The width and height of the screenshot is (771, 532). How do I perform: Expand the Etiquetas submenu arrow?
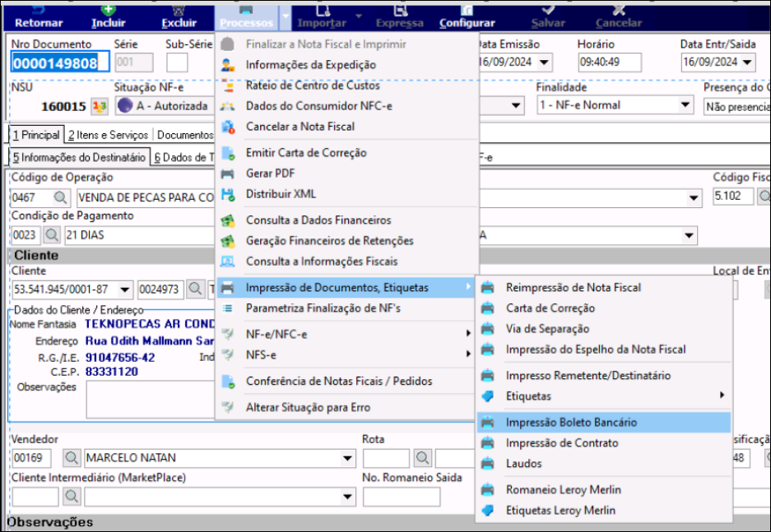coord(722,395)
